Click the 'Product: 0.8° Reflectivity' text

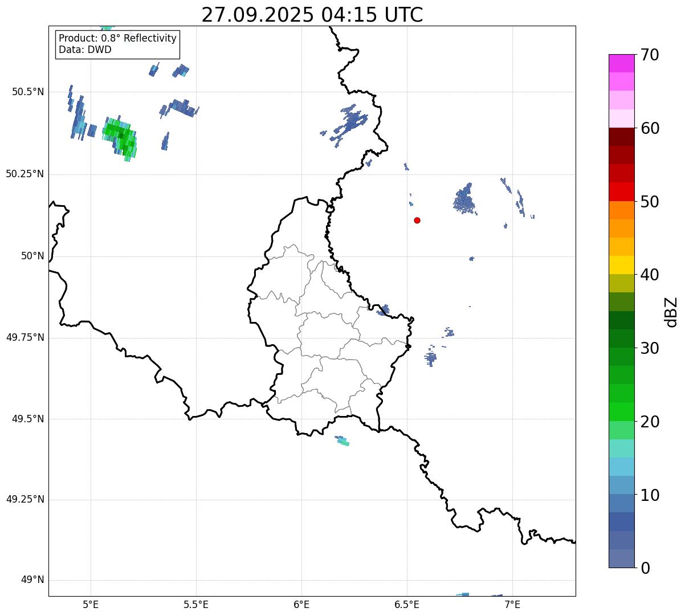118,38
